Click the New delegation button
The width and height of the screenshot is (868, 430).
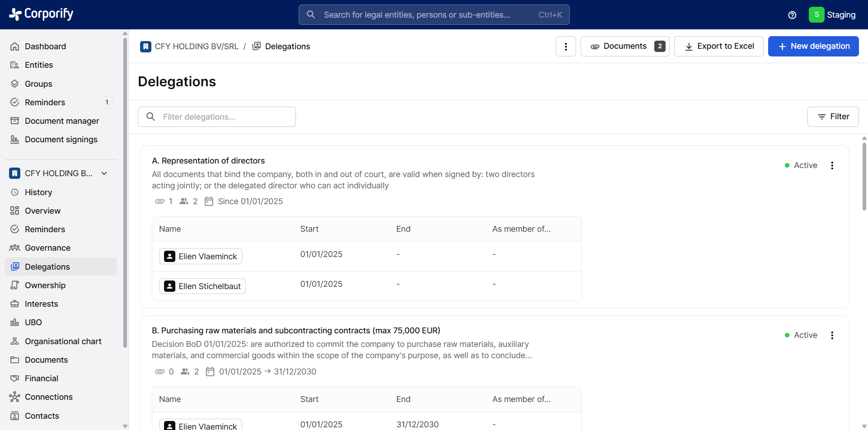[x=813, y=47]
